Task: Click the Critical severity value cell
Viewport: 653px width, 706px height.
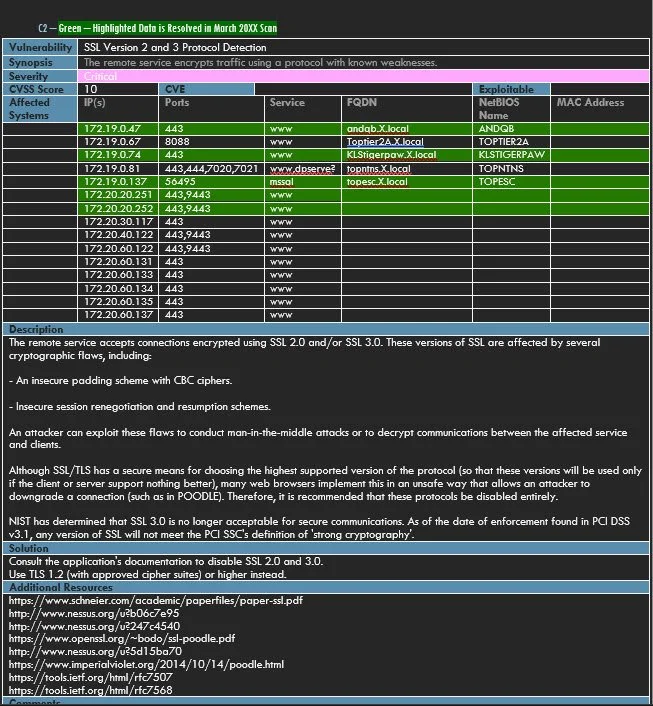Action: (363, 76)
